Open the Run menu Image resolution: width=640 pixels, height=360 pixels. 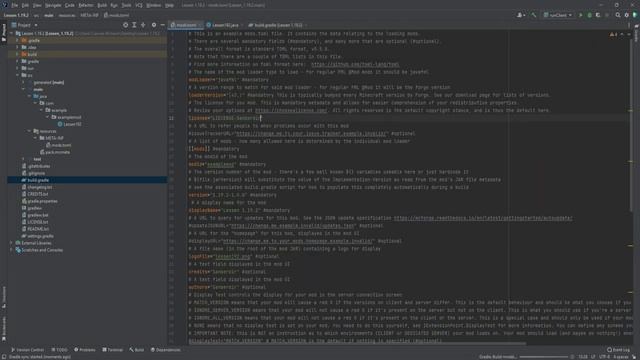tap(114, 5)
